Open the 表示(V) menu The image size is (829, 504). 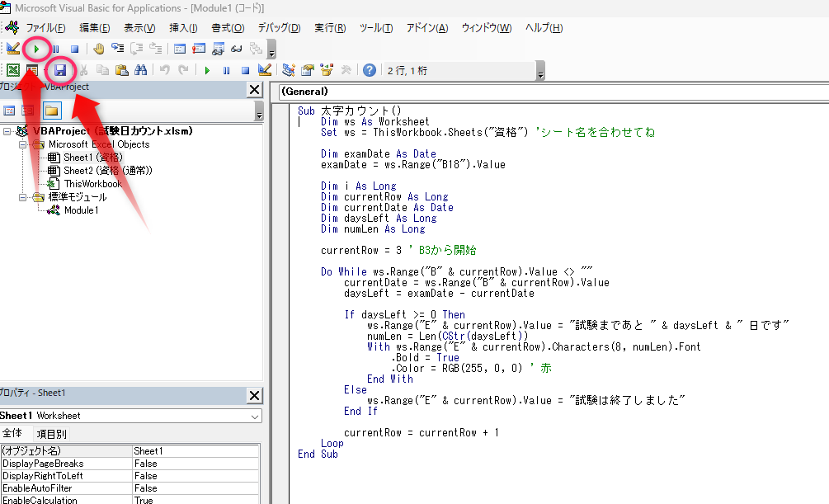point(139,28)
